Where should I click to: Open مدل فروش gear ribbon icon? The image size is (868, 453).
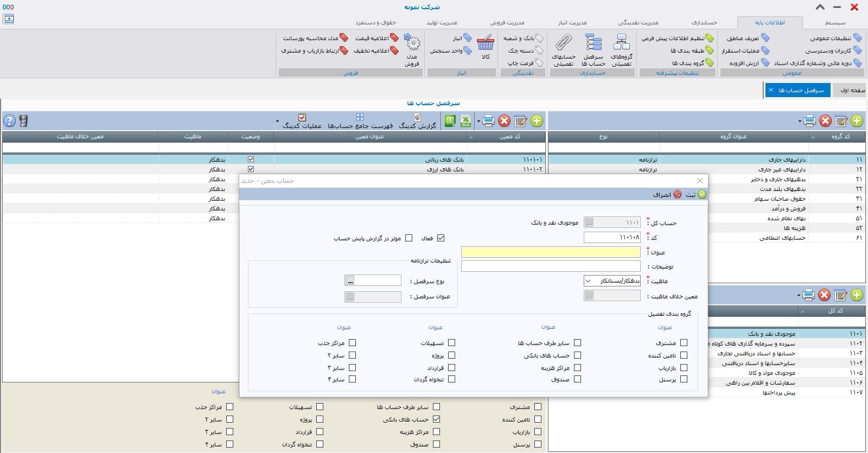coord(412,50)
